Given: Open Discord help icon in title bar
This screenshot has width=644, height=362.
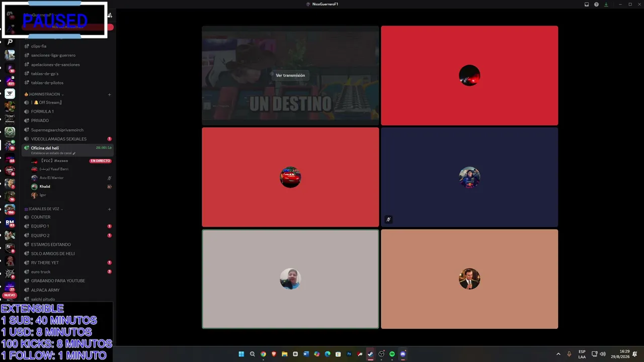Looking at the screenshot, I should coord(596,5).
